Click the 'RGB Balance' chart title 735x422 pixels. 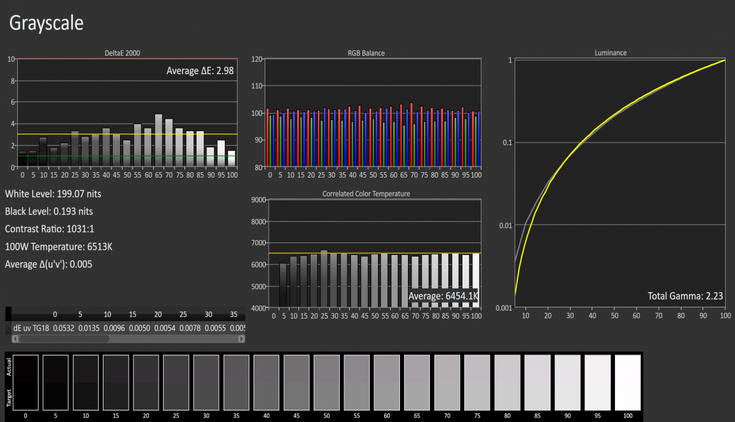366,53
